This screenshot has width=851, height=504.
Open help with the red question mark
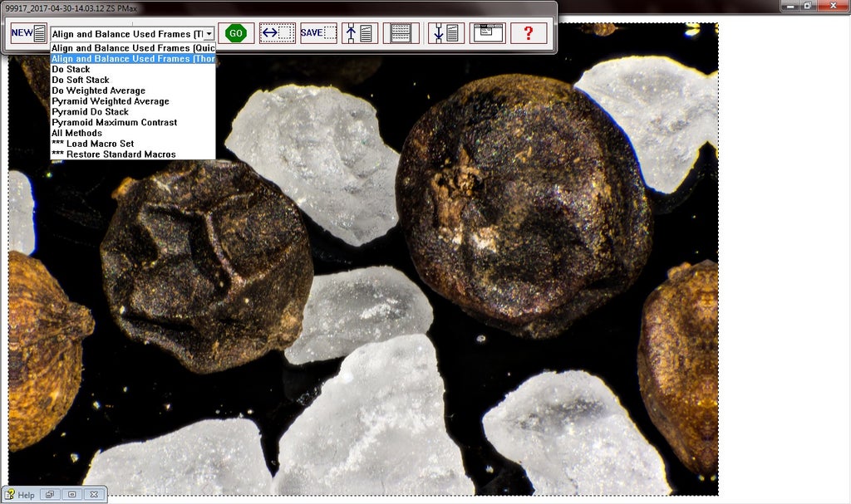[529, 33]
